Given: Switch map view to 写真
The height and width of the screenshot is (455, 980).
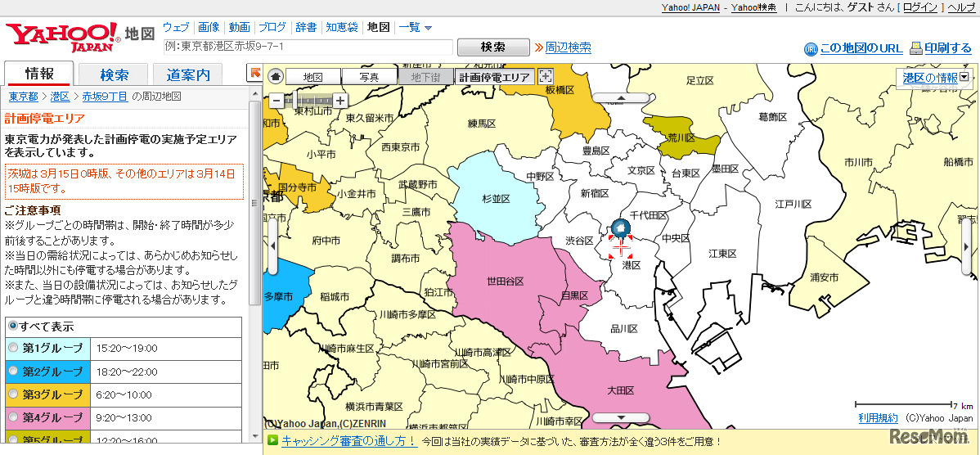Looking at the screenshot, I should tap(370, 77).
